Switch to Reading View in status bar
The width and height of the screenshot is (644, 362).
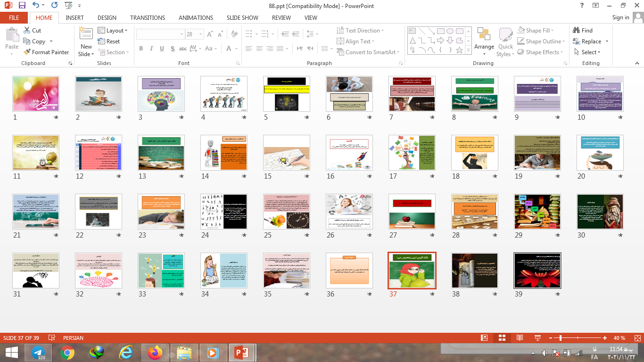point(520,338)
